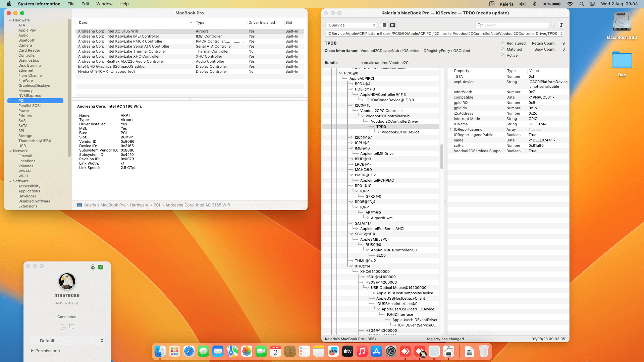Open the IOService plane dropdown
644x362 pixels.
coord(351,25)
